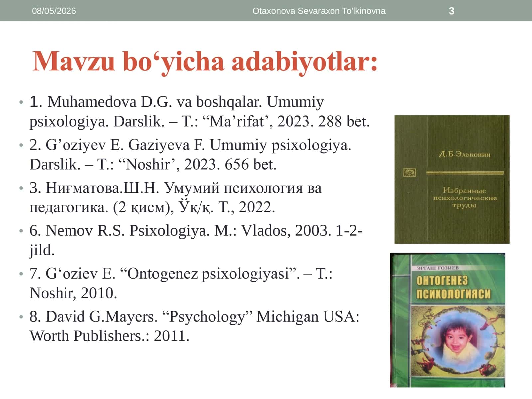Click the Эльконин dark green book cover
This screenshot has height=399, width=532.
tap(452, 180)
